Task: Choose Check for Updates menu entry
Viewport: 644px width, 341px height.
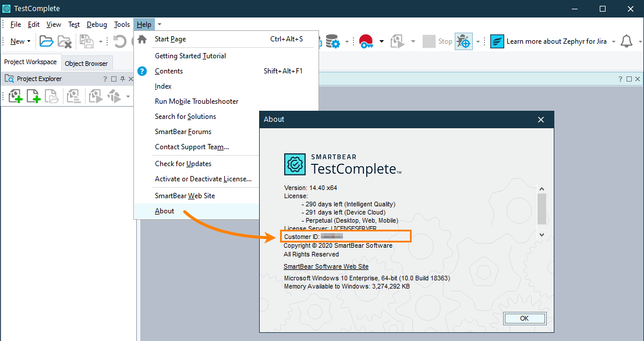Action: 183,164
